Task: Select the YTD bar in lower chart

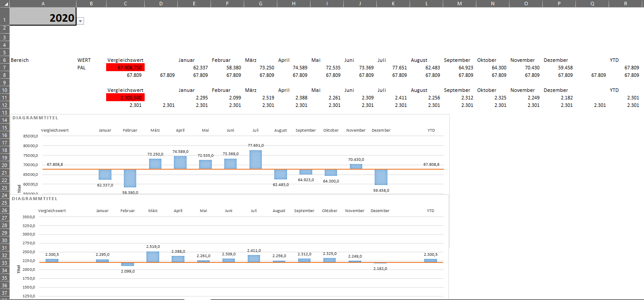Action: [x=430, y=261]
